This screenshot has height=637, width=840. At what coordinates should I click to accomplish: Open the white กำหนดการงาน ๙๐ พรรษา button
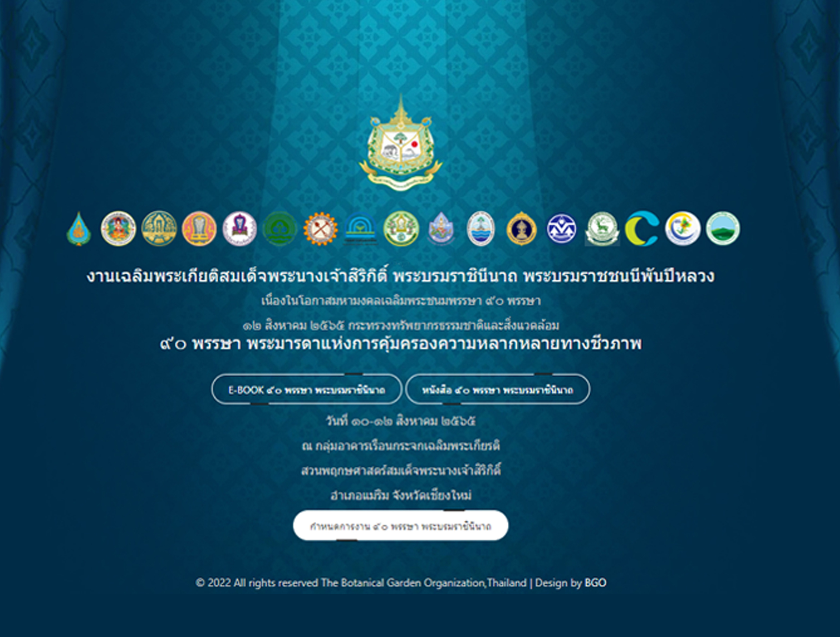pos(401,526)
